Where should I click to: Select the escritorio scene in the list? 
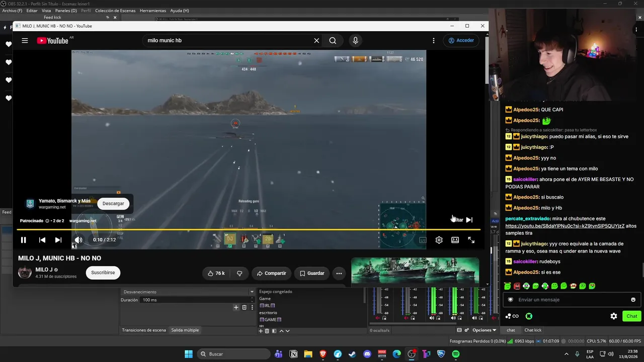pos(268,313)
